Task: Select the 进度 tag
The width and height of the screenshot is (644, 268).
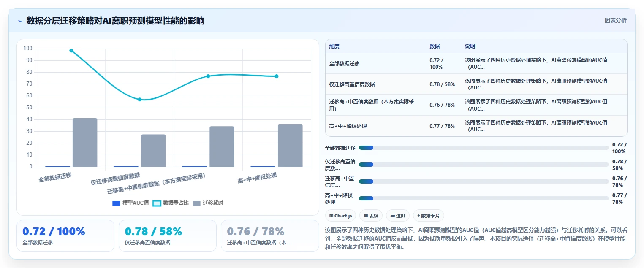Action: [x=398, y=216]
